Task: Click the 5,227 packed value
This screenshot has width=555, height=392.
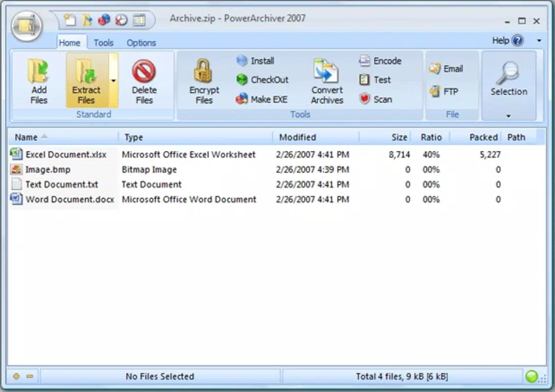Action: (490, 155)
